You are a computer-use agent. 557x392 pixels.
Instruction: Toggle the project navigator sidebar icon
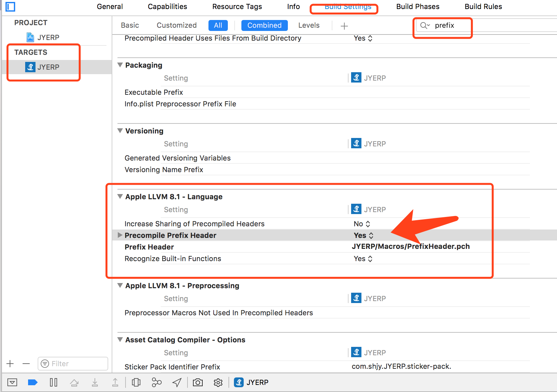[10, 6]
